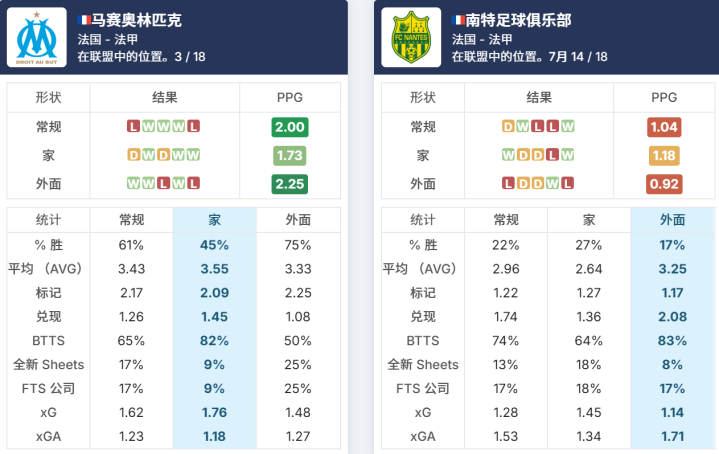Viewport: 719px width, 454px height.
Task: Click last L badge in Marseille's 外面 form row
Action: click(x=193, y=184)
